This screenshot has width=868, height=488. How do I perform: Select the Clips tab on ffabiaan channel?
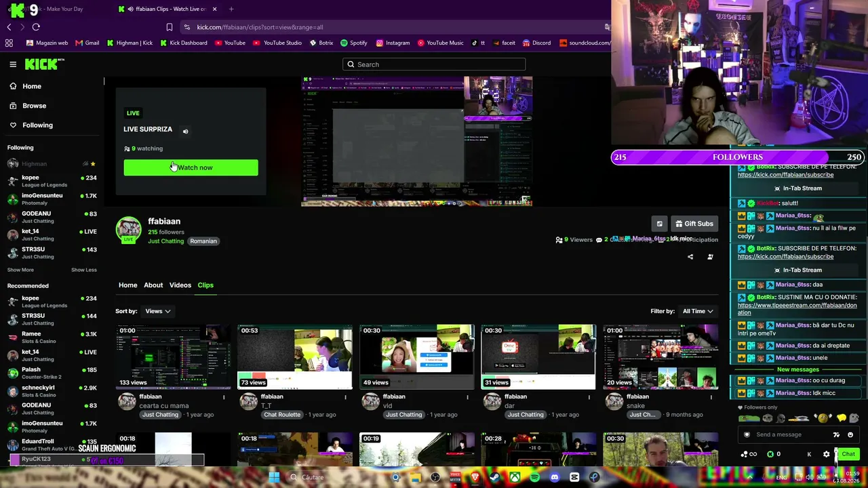point(205,285)
